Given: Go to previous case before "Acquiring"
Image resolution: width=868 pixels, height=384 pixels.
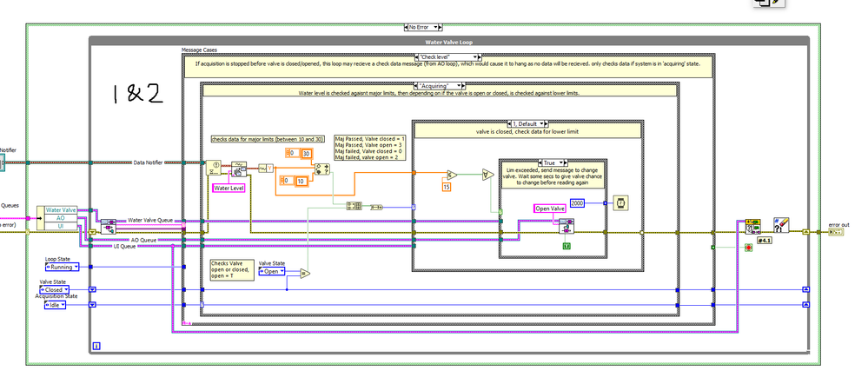Looking at the screenshot, I should coord(416,86).
